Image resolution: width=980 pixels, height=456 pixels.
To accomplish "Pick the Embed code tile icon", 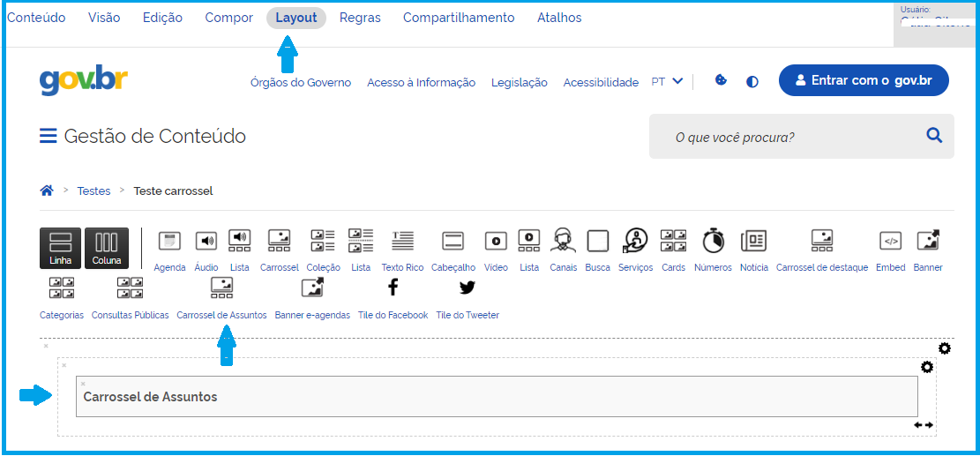I will pos(890,241).
